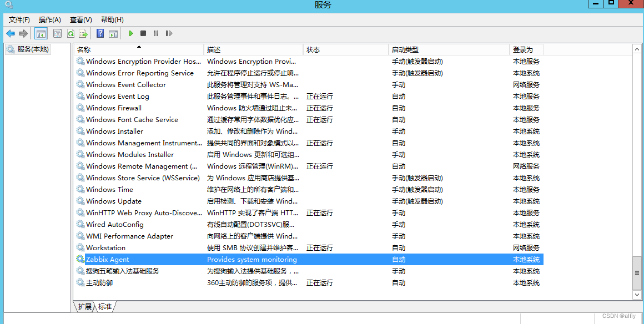Click Zabbix Agent service name

coord(108,260)
